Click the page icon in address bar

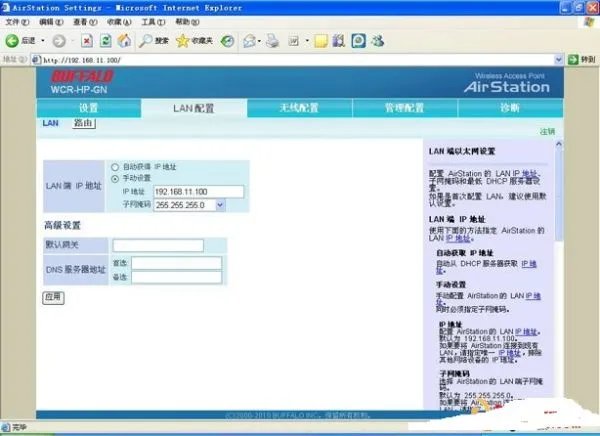36,60
